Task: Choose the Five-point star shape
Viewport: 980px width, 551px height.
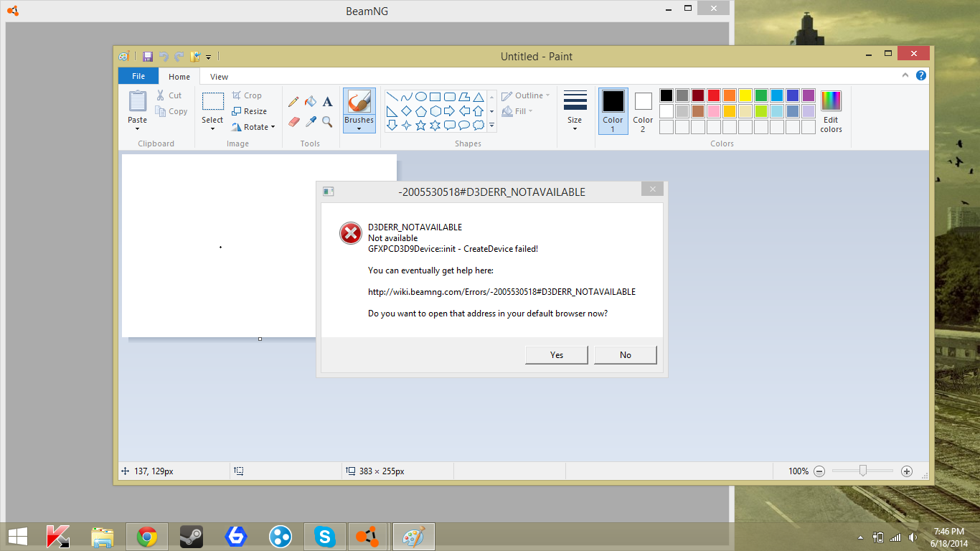Action: pyautogui.click(x=420, y=126)
